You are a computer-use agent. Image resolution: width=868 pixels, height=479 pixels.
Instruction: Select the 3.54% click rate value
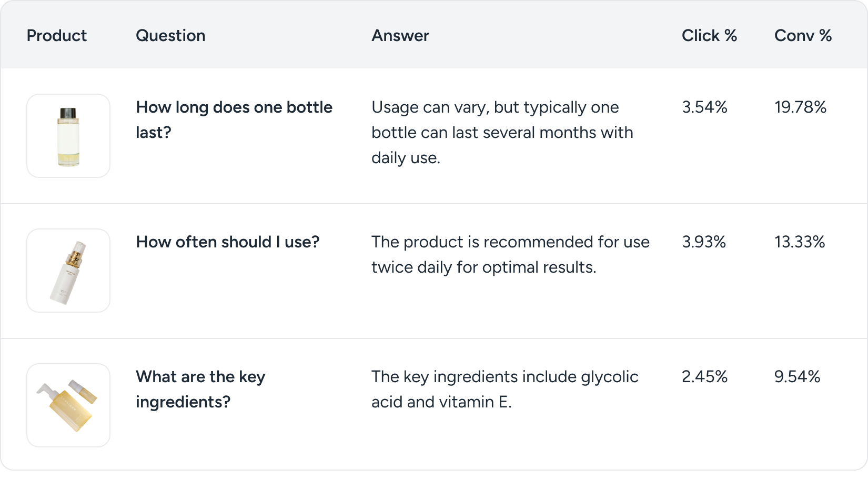(704, 107)
